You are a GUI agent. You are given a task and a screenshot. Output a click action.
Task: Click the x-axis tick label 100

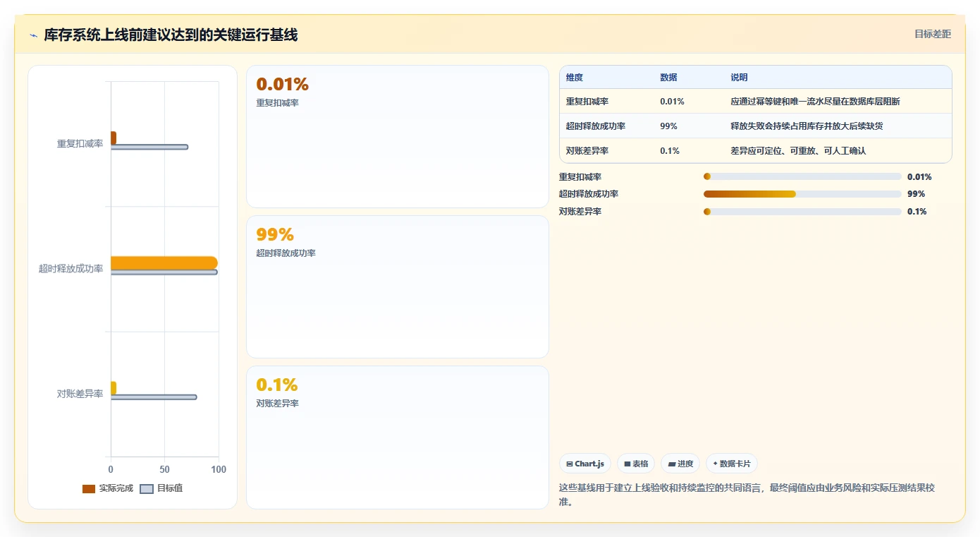coord(219,470)
